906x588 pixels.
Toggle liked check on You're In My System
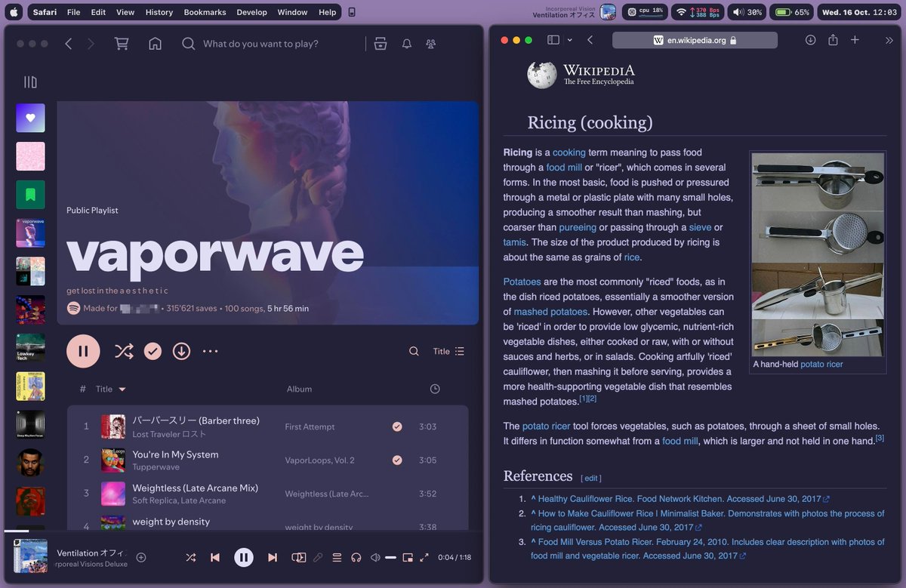pos(397,460)
